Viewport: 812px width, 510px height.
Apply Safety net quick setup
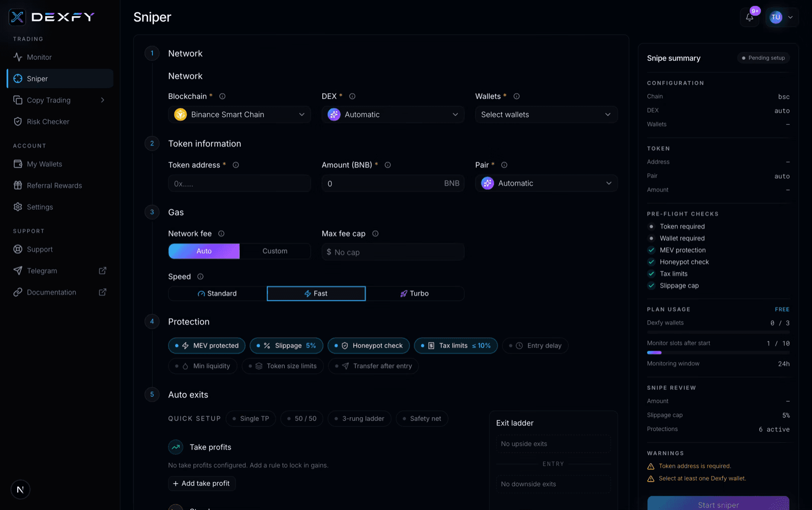tap(422, 419)
